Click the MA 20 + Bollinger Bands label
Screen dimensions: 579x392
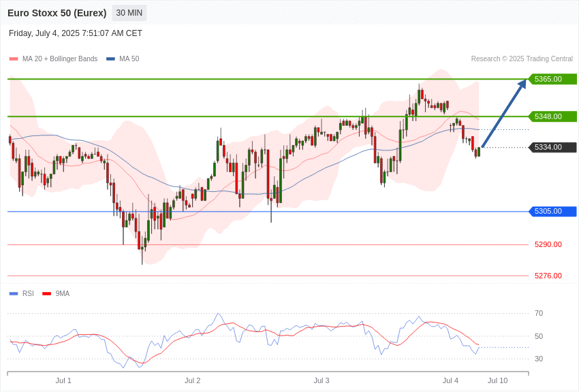pos(60,59)
